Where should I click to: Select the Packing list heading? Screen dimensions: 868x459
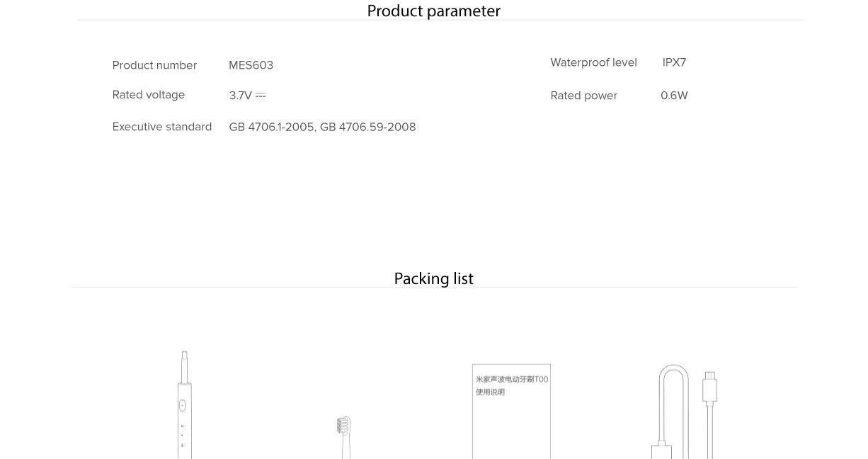(x=433, y=279)
